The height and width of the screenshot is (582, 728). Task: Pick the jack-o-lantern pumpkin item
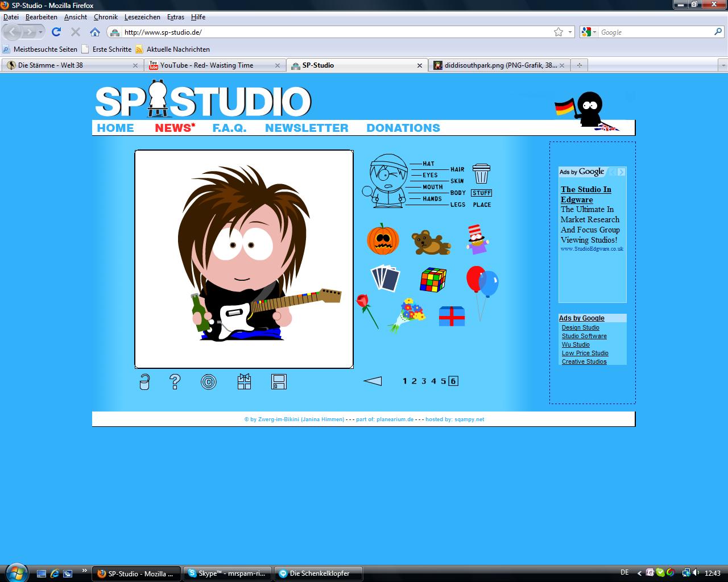tap(383, 239)
